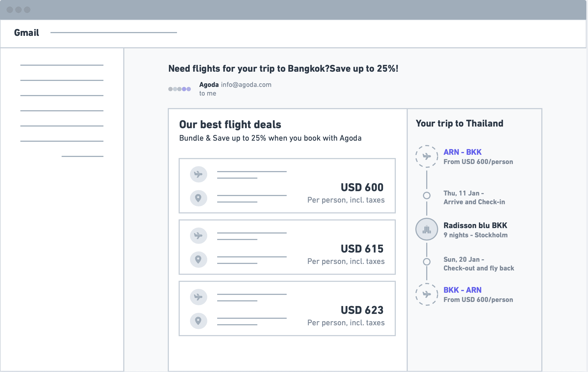This screenshot has height=372, width=588.
Task: Click the hotel building icon for Radisson blu BKK
Action: [427, 229]
